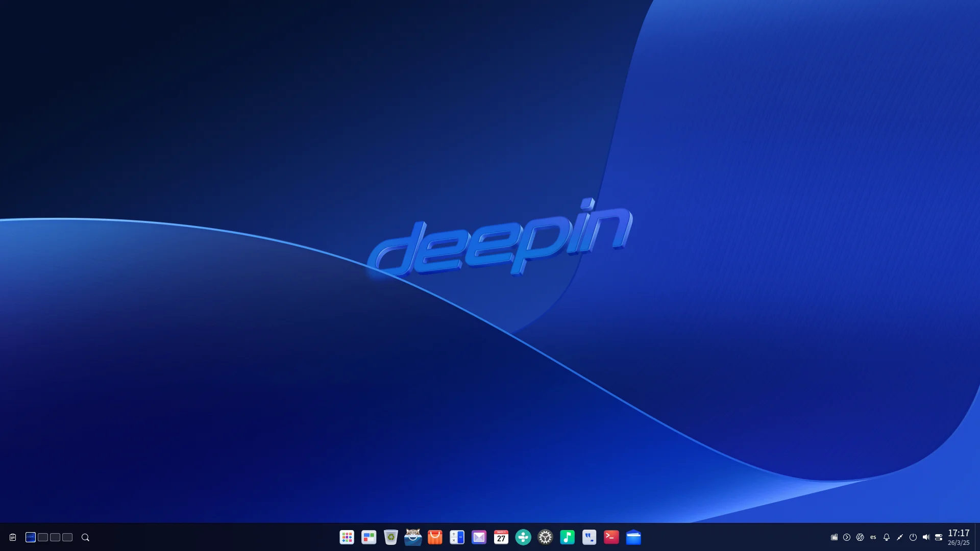Switch to the fourth workspace thumbnail

[x=67, y=537]
